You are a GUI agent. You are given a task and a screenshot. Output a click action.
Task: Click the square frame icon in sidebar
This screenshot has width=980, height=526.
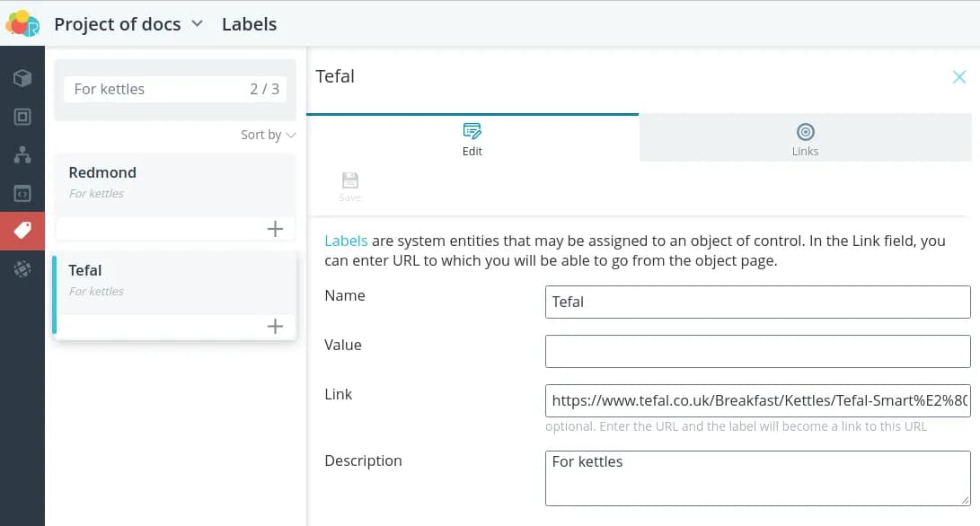(22, 117)
